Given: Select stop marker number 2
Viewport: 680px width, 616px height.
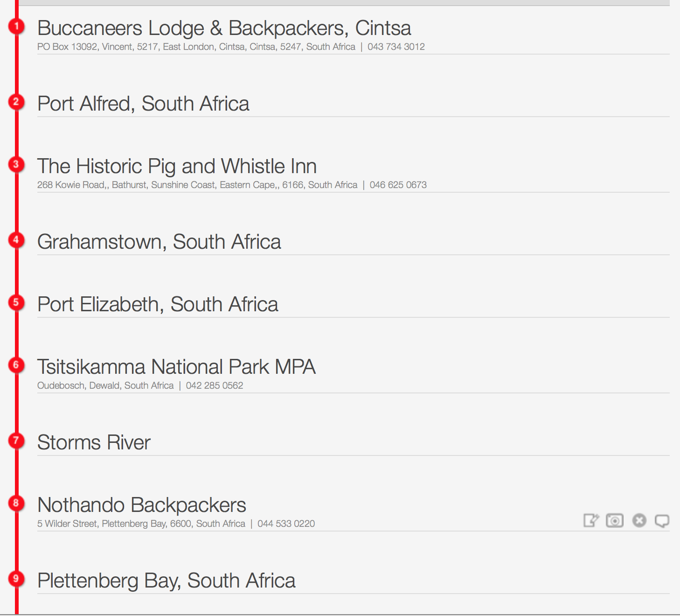Looking at the screenshot, I should point(16,102).
